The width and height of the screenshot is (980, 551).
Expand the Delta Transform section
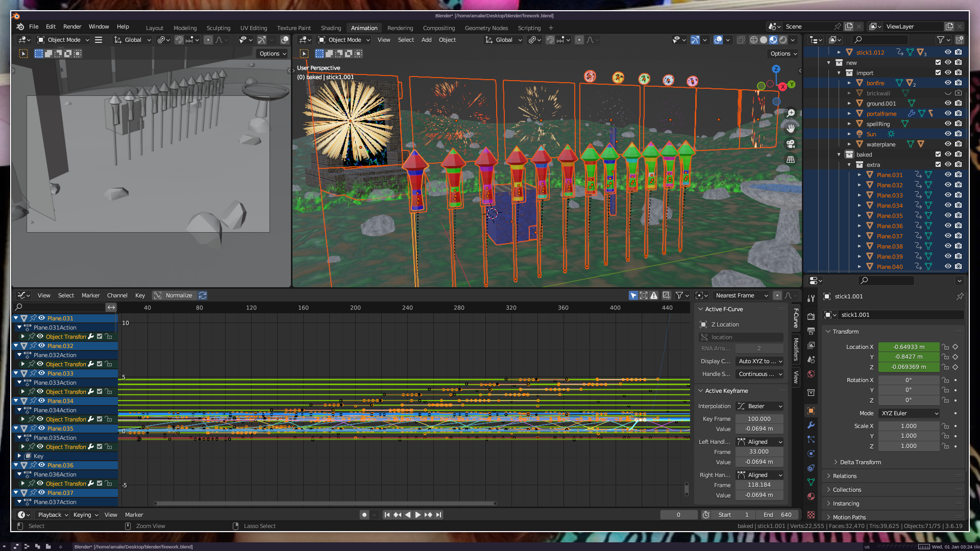tap(860, 462)
